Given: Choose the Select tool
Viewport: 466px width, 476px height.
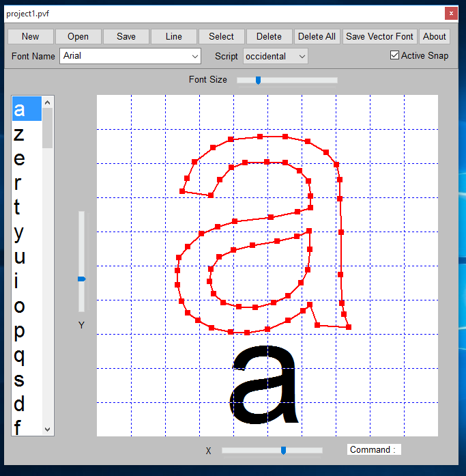Looking at the screenshot, I should (221, 37).
